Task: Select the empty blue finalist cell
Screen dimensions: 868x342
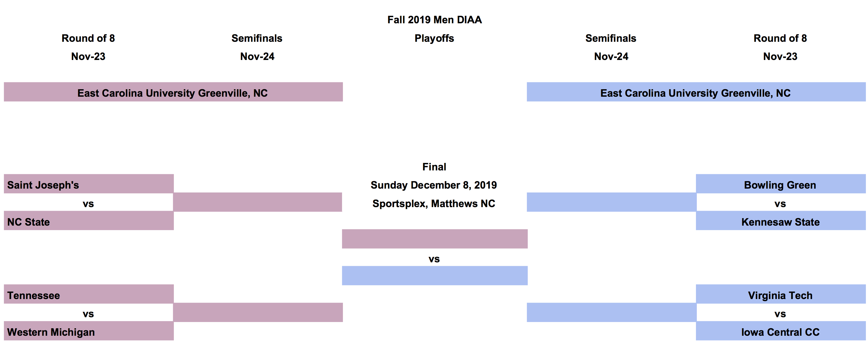Action: pyautogui.click(x=435, y=276)
